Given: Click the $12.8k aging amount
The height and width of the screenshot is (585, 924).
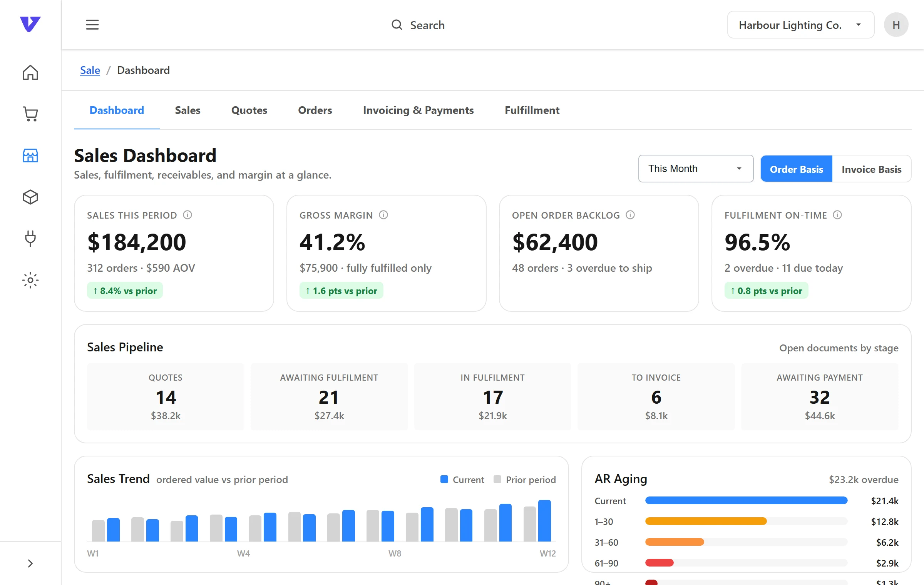Looking at the screenshot, I should [885, 521].
